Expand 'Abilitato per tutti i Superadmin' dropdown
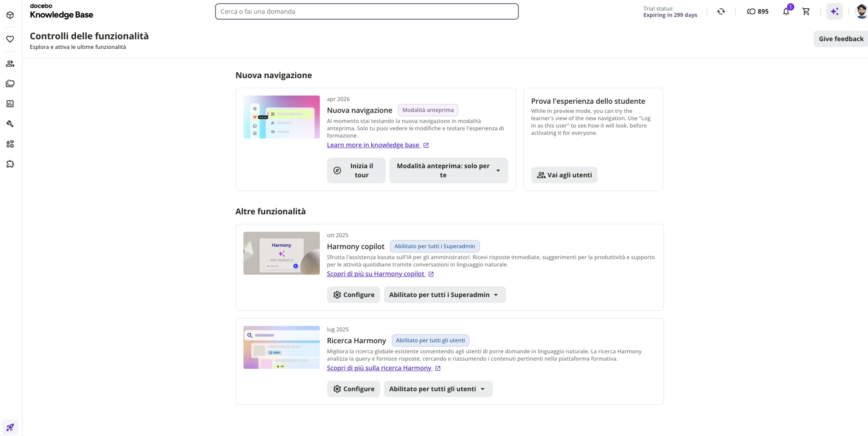The height and width of the screenshot is (436, 868). tap(445, 295)
